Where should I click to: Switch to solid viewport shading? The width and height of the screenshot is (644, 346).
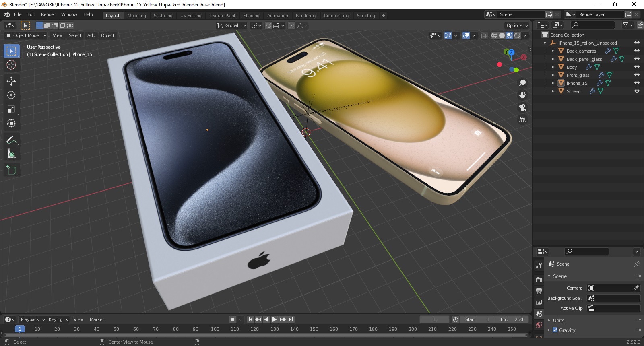(502, 35)
